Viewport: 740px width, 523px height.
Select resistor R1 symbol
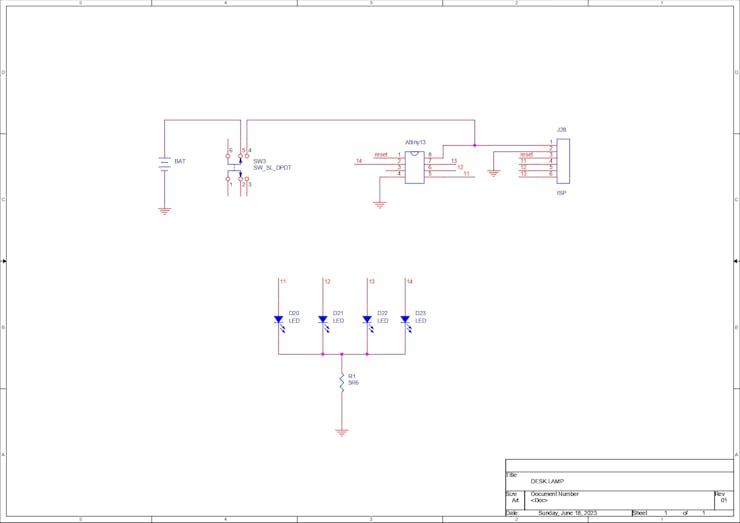(342, 382)
